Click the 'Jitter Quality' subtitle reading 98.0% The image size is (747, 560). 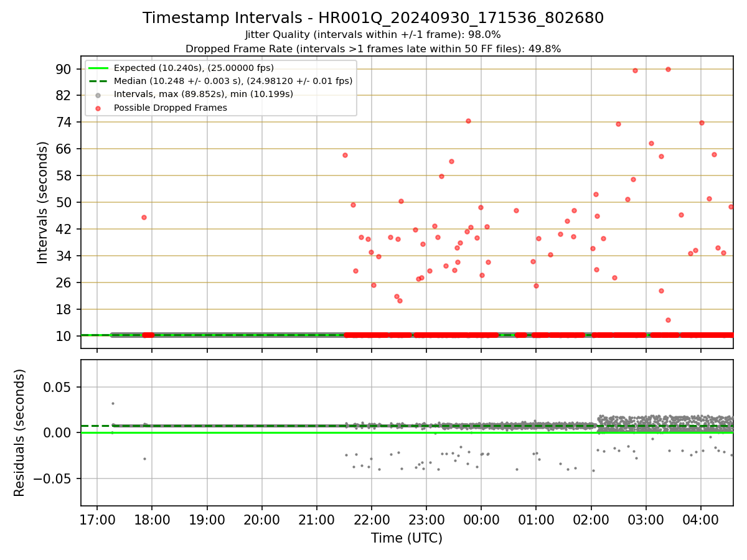click(x=373, y=35)
